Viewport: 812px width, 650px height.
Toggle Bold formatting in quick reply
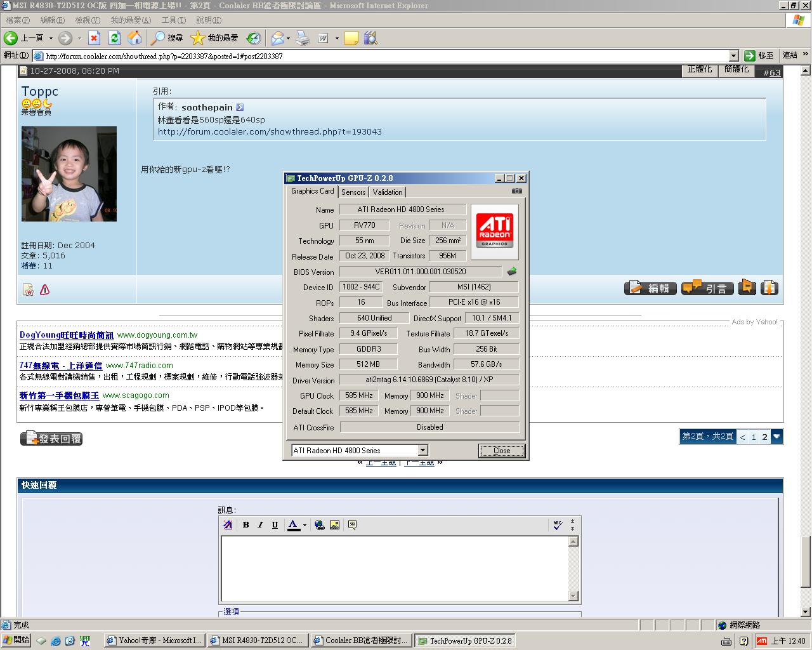(x=246, y=525)
